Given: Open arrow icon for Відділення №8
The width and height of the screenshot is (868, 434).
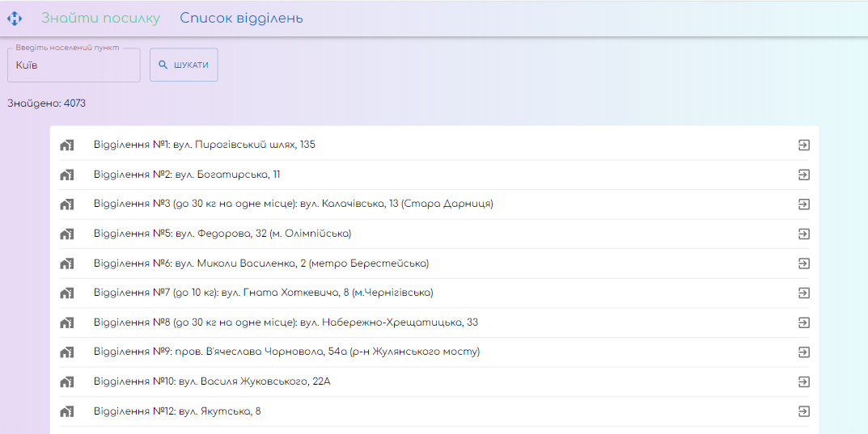Looking at the screenshot, I should pyautogui.click(x=803, y=322).
